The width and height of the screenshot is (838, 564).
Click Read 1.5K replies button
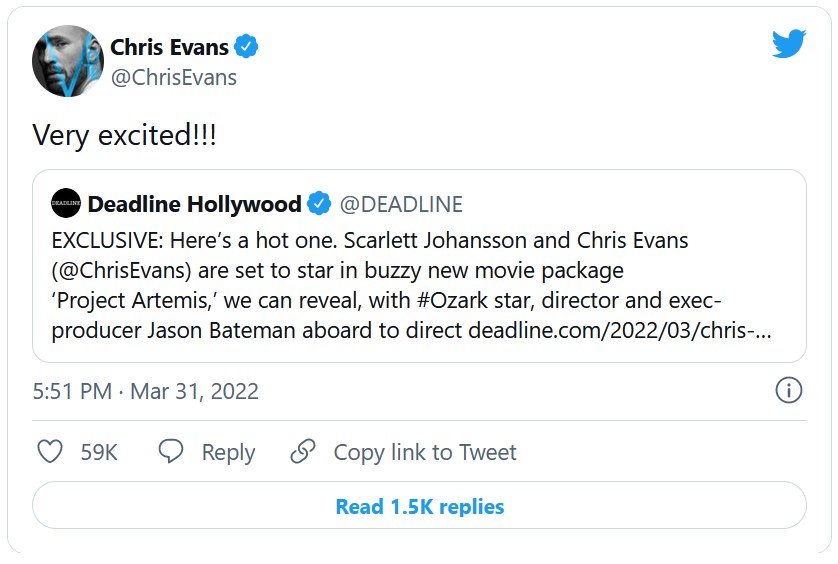419,506
